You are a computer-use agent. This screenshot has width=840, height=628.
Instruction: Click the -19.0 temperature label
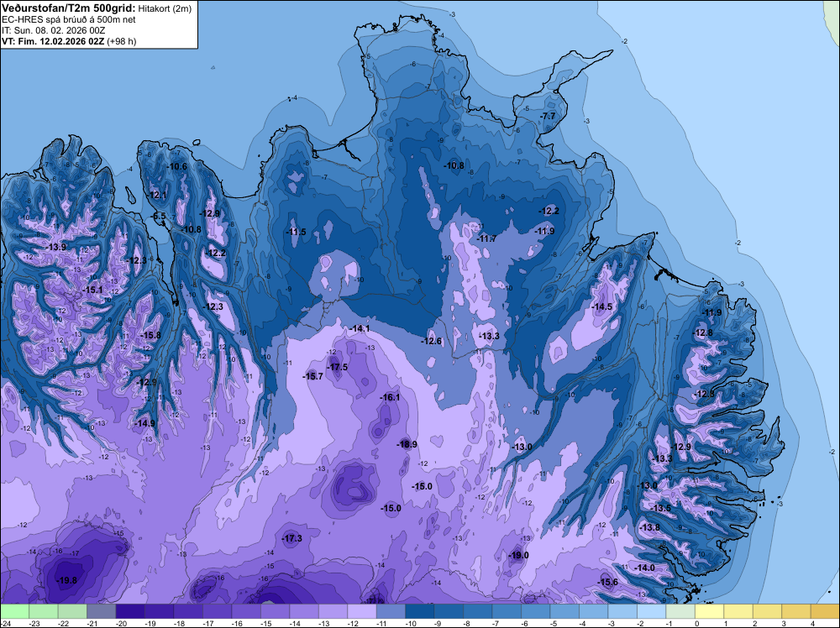tap(518, 555)
